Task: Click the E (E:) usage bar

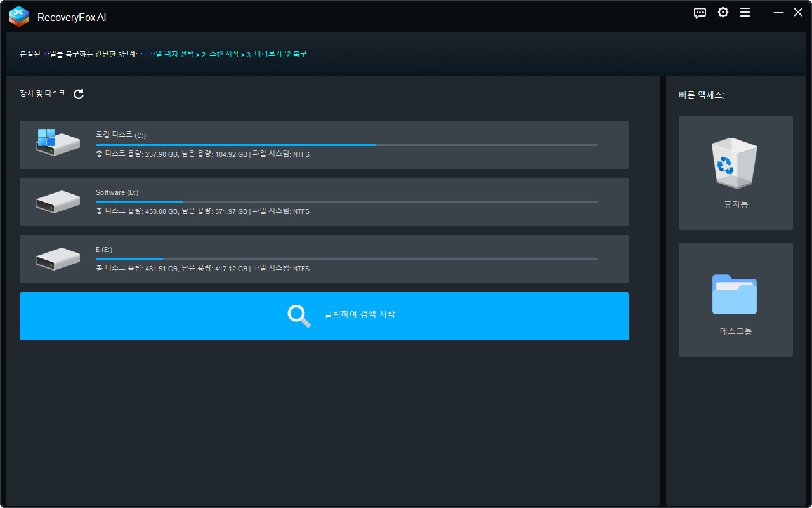Action: click(346, 259)
